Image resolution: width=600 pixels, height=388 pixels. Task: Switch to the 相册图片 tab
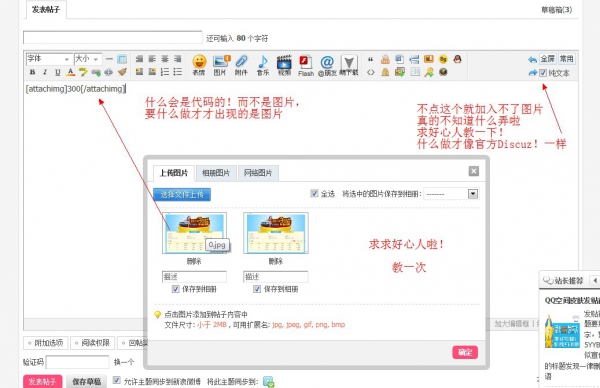click(x=216, y=173)
